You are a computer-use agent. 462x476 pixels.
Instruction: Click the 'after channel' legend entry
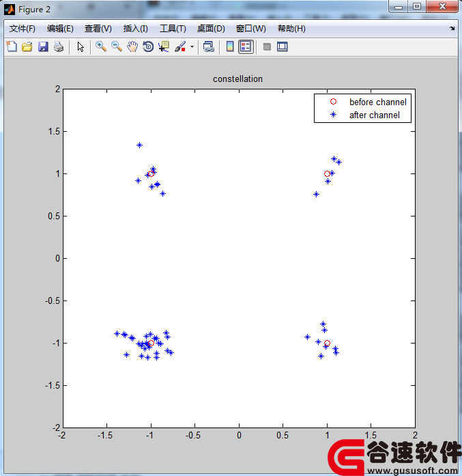[x=375, y=115]
